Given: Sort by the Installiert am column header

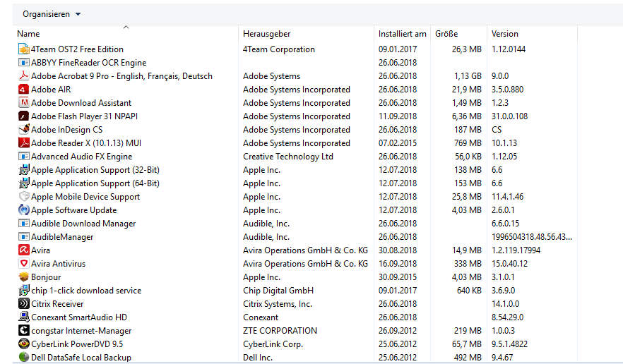Looking at the screenshot, I should point(402,34).
